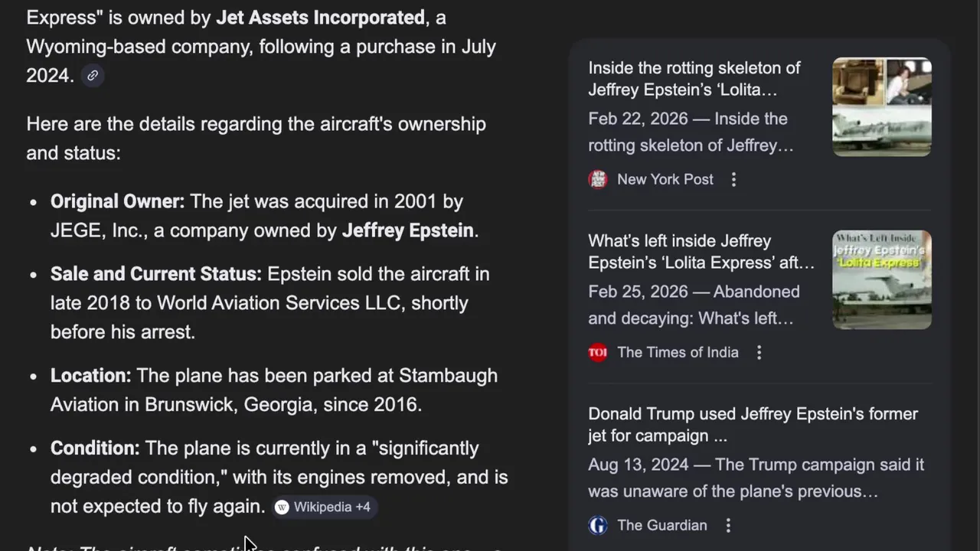Screen dimensions: 980x551
Task: Click the Wikipedia logo in the source chip
Action: tap(282, 507)
